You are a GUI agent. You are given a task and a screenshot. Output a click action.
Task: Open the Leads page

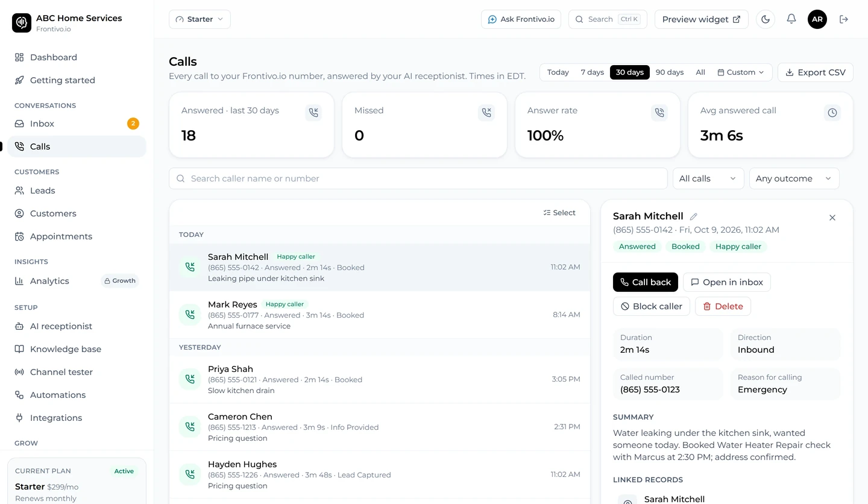tap(77, 191)
